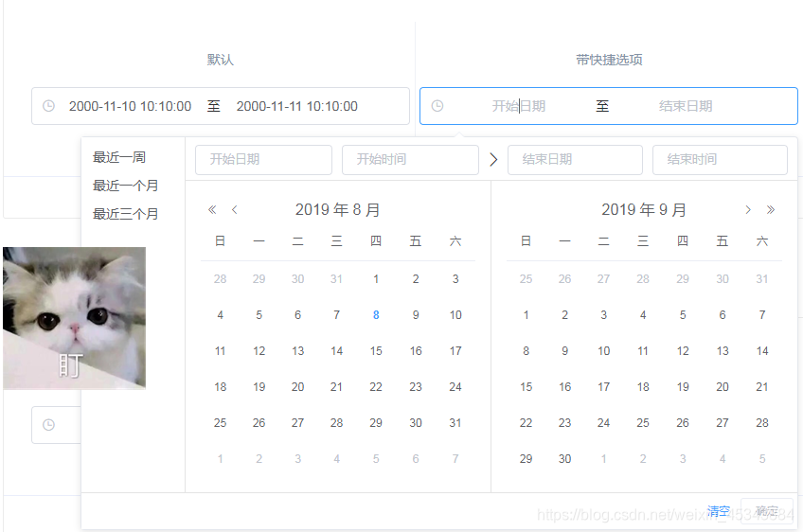803x532 pixels.
Task: Go to next year with double right arrow
Action: tap(771, 209)
